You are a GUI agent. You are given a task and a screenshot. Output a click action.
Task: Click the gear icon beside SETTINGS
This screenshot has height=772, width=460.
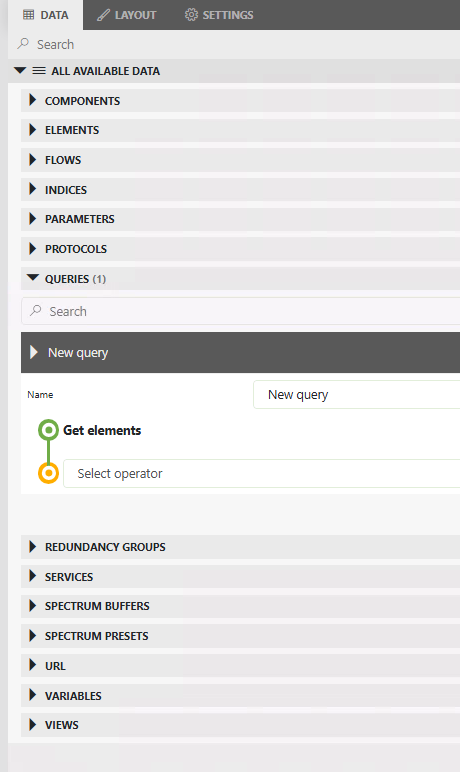191,15
